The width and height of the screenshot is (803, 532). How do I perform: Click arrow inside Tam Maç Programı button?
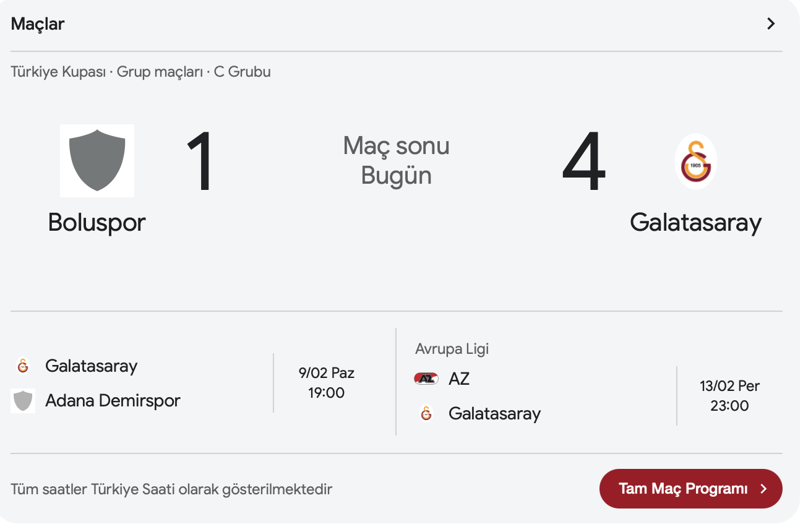763,489
